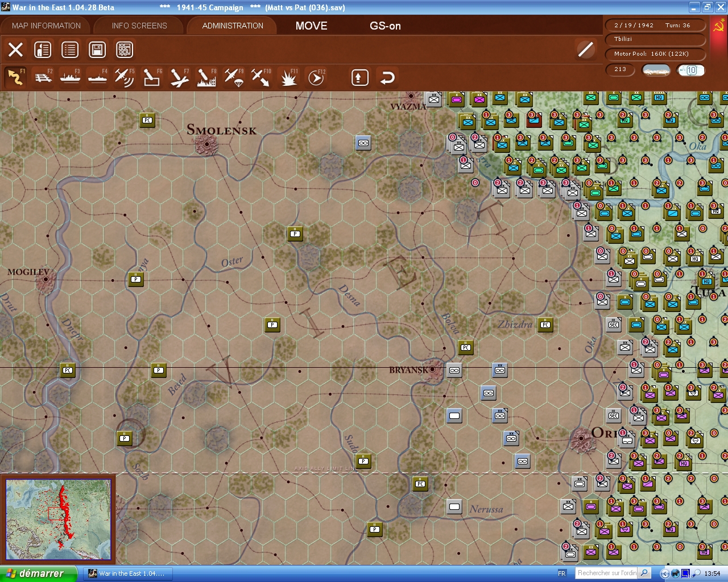The width and height of the screenshot is (728, 582).
Task: Open the page-with-figure icon in administration toolbar
Action: (x=43, y=49)
